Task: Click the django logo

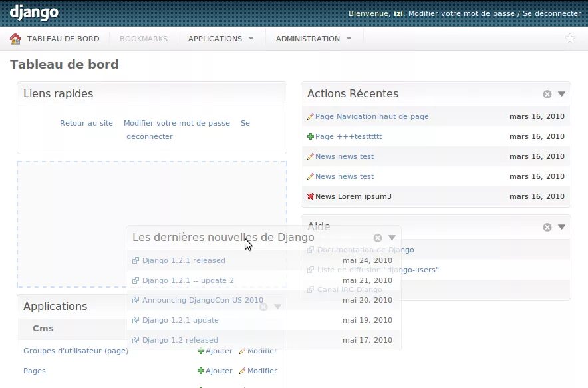Action: coord(34,13)
